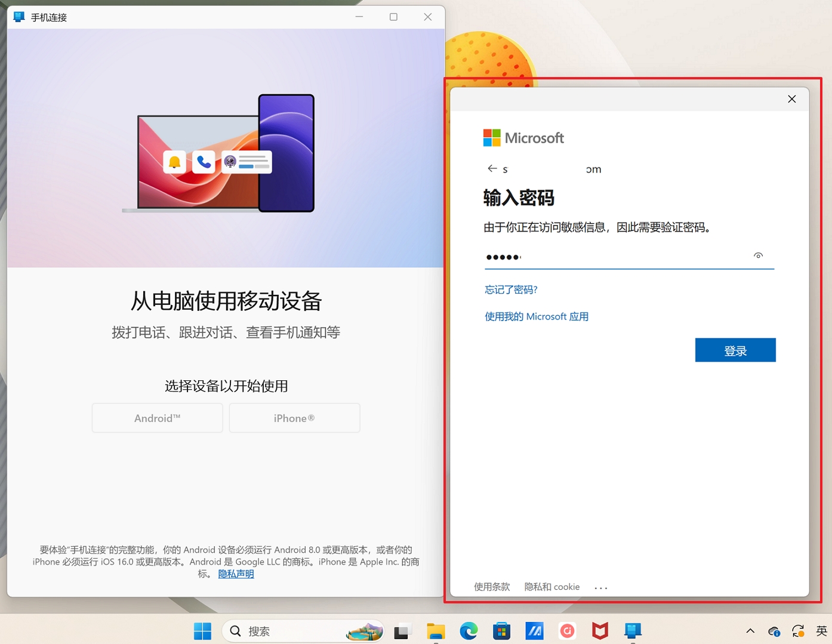Select Android™ device in 手机连接 window
Image resolution: width=832 pixels, height=644 pixels.
click(x=158, y=418)
